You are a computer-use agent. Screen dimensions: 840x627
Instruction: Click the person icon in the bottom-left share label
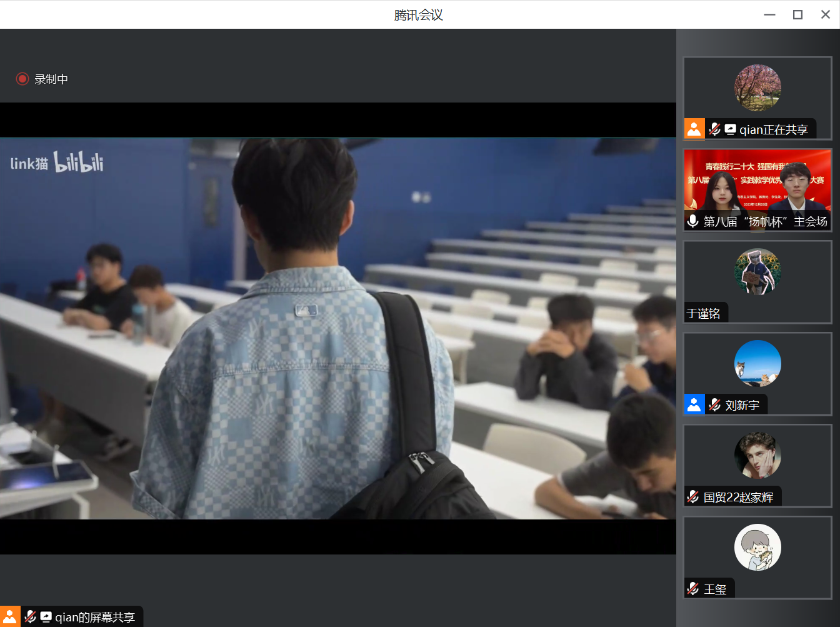click(x=11, y=616)
